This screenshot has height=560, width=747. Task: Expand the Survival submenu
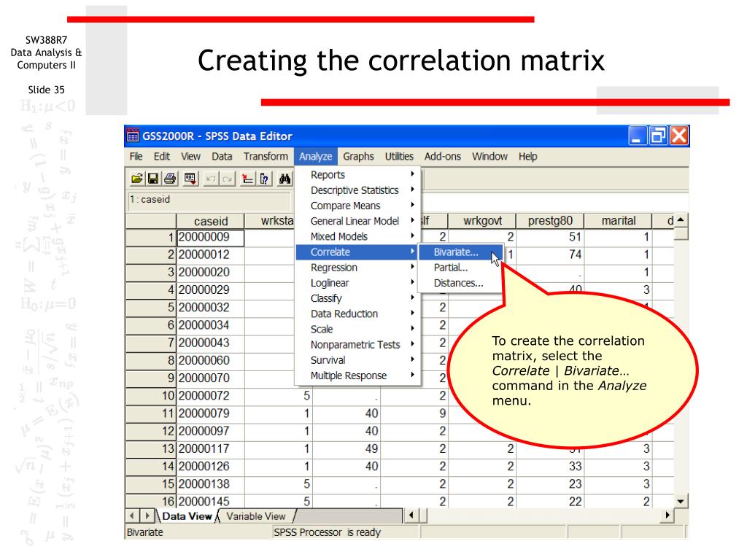pyautogui.click(x=357, y=360)
